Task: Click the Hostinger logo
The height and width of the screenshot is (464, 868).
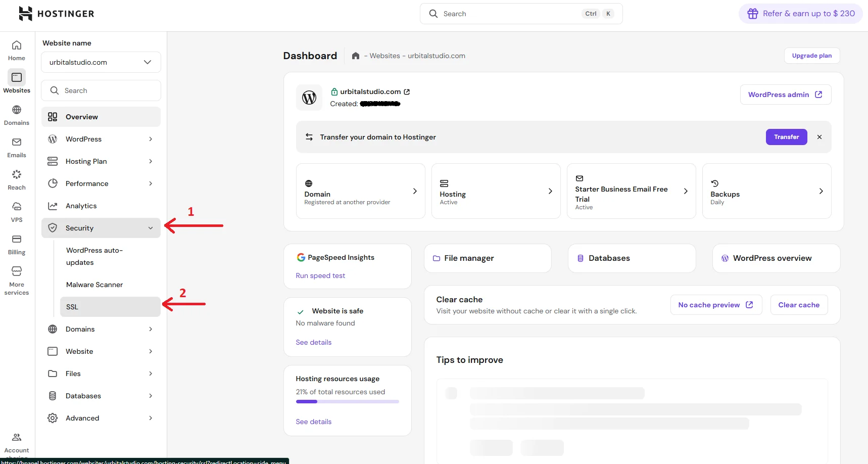Action: click(x=56, y=14)
